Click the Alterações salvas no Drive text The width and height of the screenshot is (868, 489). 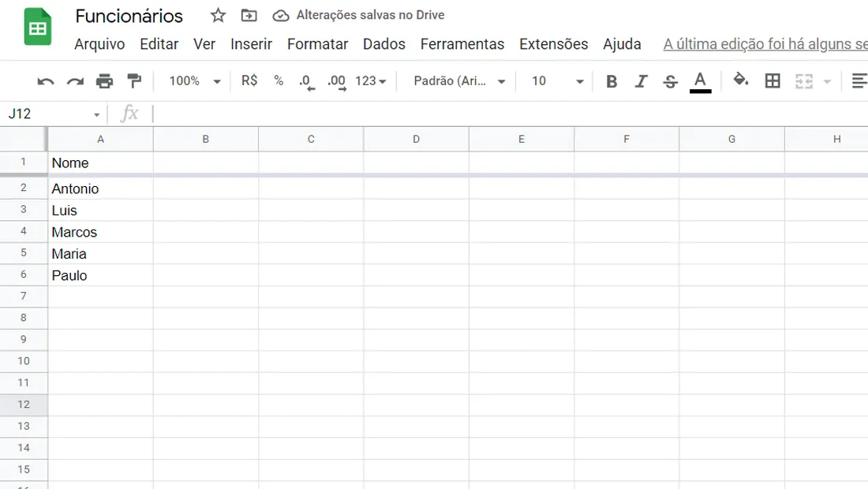(370, 15)
